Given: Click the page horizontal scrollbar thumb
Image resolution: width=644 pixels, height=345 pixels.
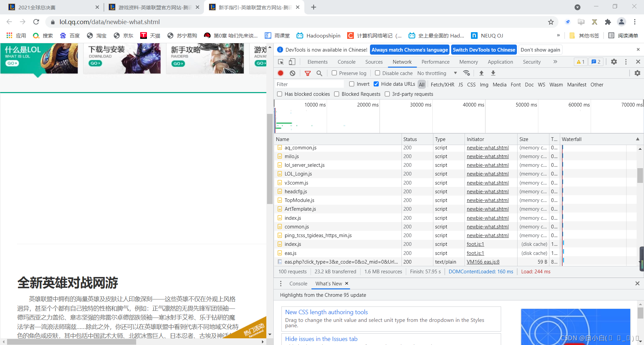Looking at the screenshot, I should (x=71, y=342).
